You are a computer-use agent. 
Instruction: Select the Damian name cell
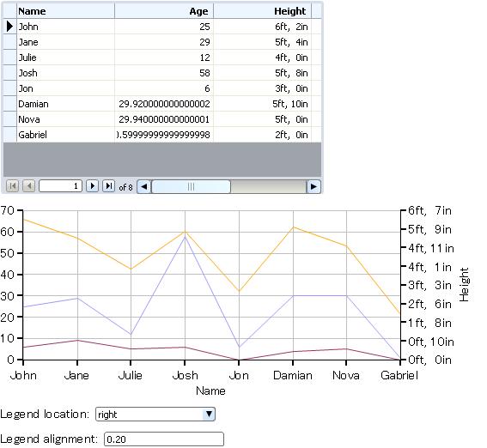click(65, 104)
